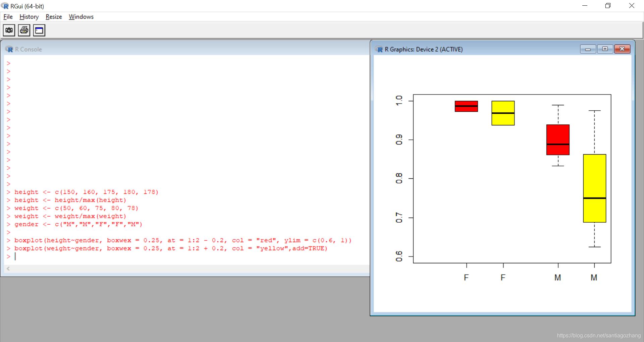Click the R logo in the Graphics title bar

[x=379, y=49]
